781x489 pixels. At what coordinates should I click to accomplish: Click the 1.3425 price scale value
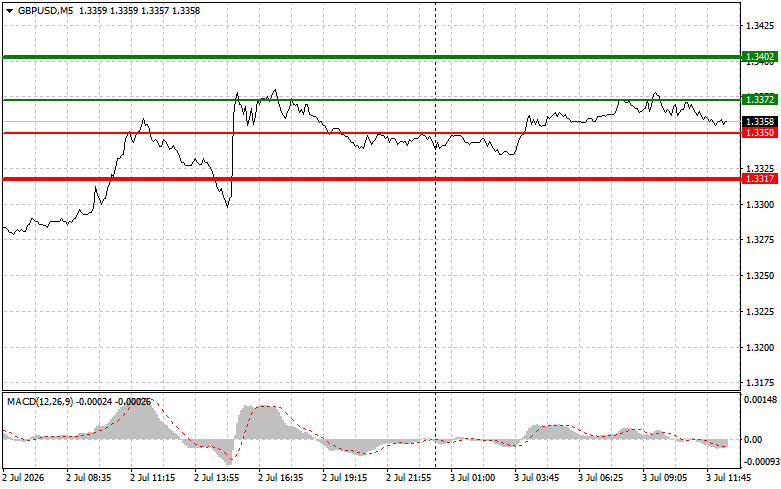(x=760, y=26)
